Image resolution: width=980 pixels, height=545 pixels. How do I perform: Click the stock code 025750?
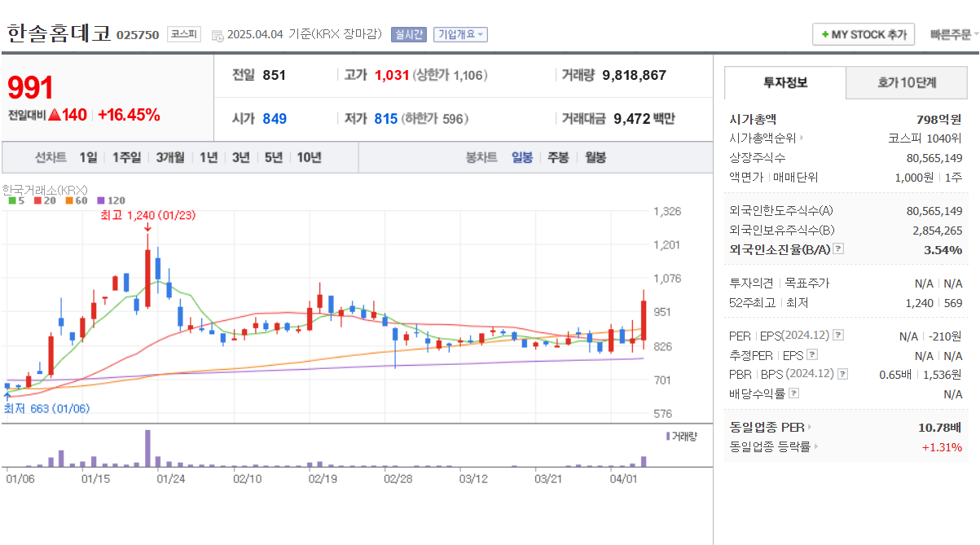(x=138, y=35)
